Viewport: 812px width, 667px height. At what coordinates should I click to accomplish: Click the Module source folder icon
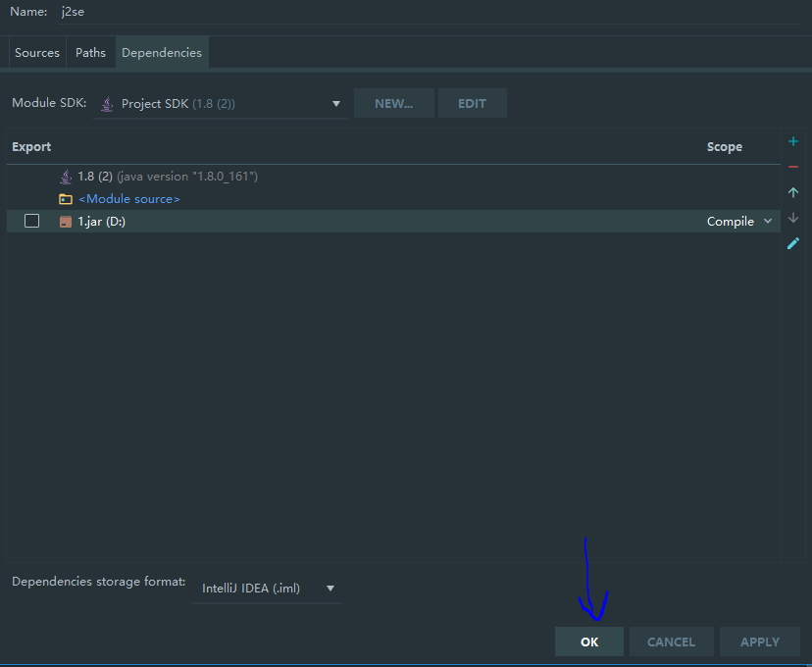[x=66, y=199]
